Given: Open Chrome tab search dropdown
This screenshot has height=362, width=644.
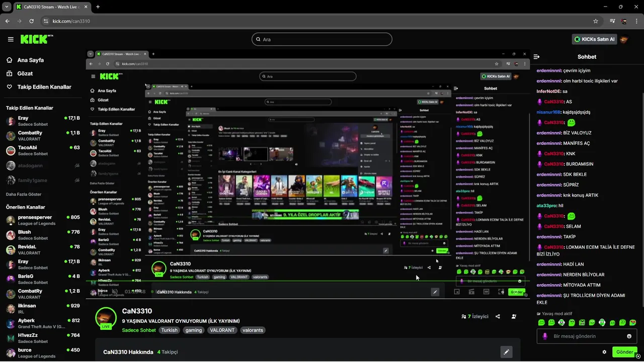Looking at the screenshot, I should (x=7, y=7).
